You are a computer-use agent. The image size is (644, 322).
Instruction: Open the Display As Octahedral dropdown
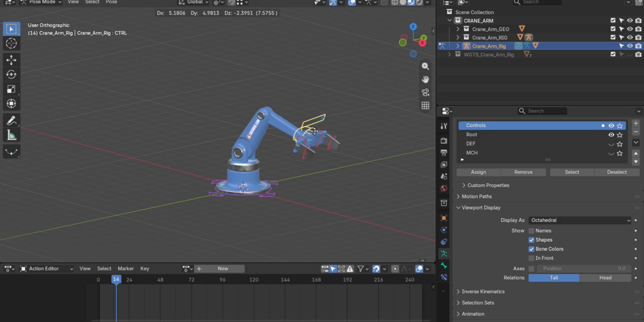pyautogui.click(x=580, y=220)
